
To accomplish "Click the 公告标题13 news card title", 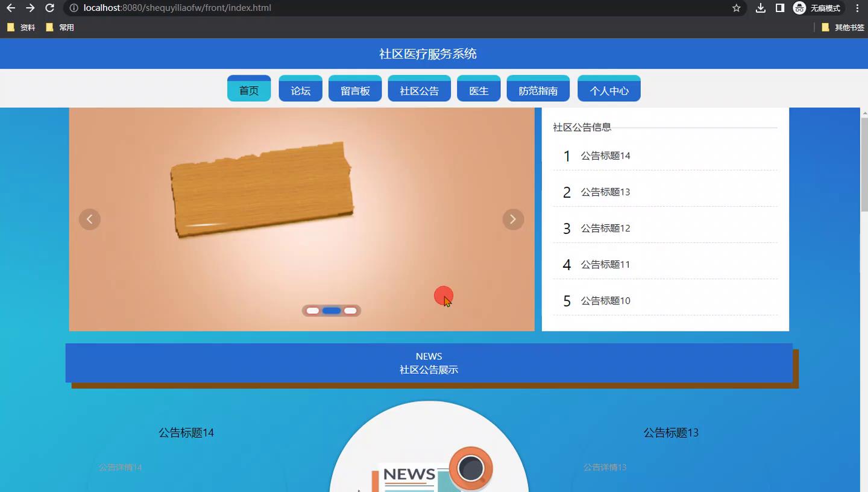I will tap(671, 432).
